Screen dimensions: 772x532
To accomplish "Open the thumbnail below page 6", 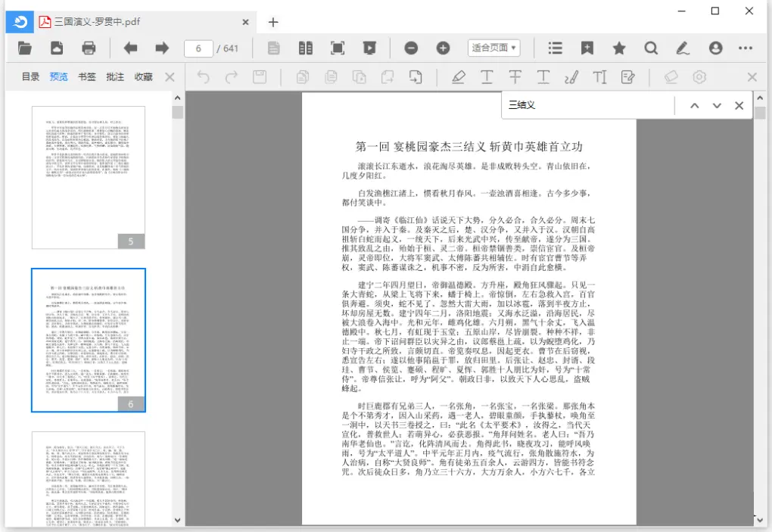I will [x=89, y=479].
